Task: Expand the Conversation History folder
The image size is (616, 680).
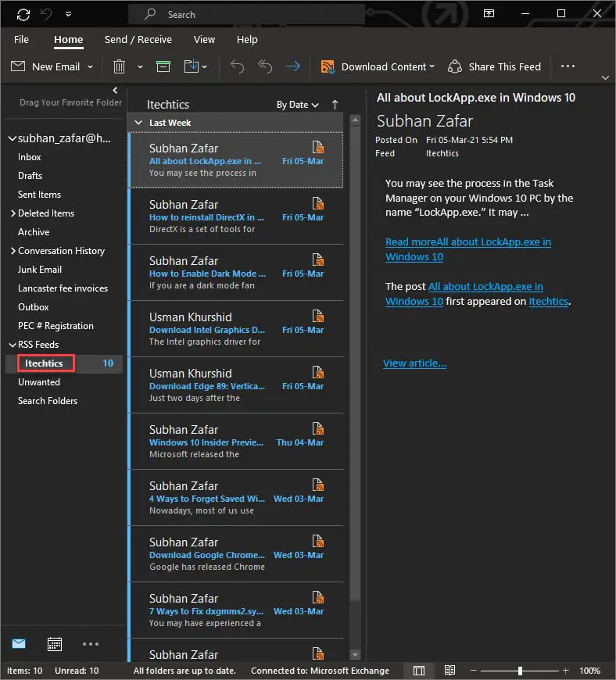Action: (13, 251)
